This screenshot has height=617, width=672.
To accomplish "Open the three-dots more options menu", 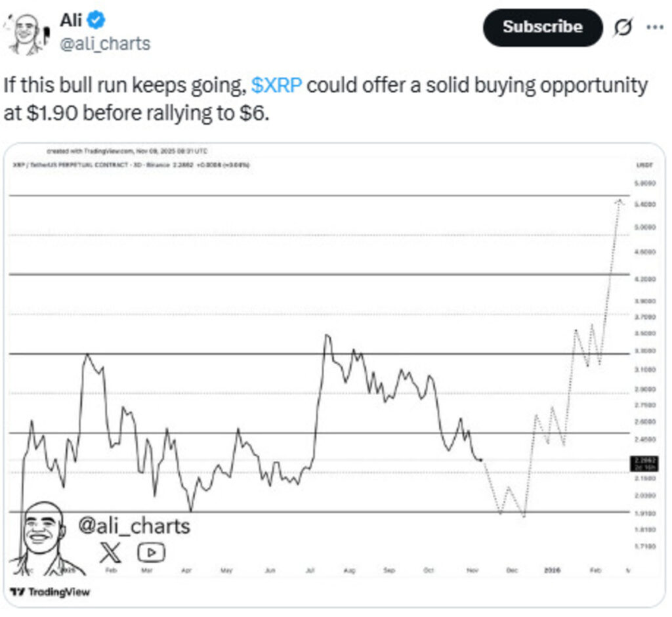I will coord(655,28).
